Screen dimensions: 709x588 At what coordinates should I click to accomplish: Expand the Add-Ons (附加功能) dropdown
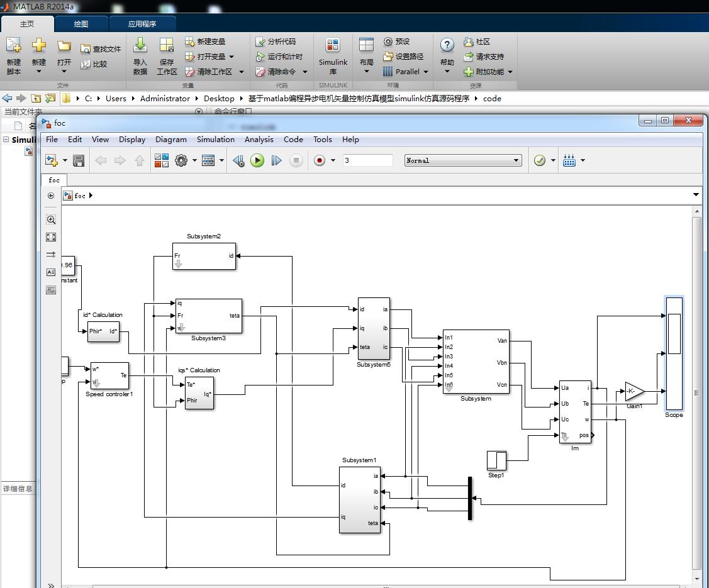(x=510, y=72)
